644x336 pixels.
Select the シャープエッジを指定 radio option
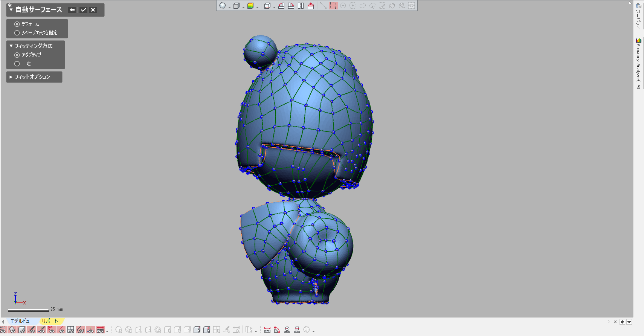tap(17, 33)
